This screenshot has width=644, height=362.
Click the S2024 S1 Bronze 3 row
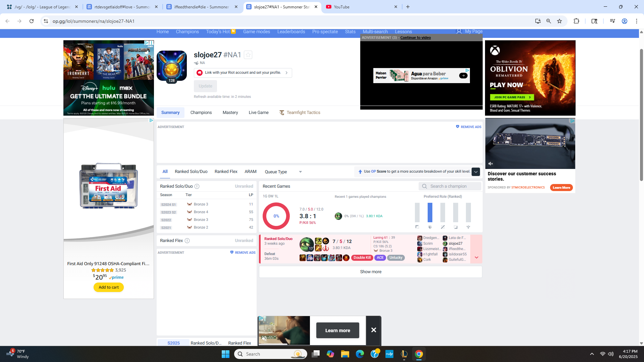pyautogui.click(x=206, y=204)
